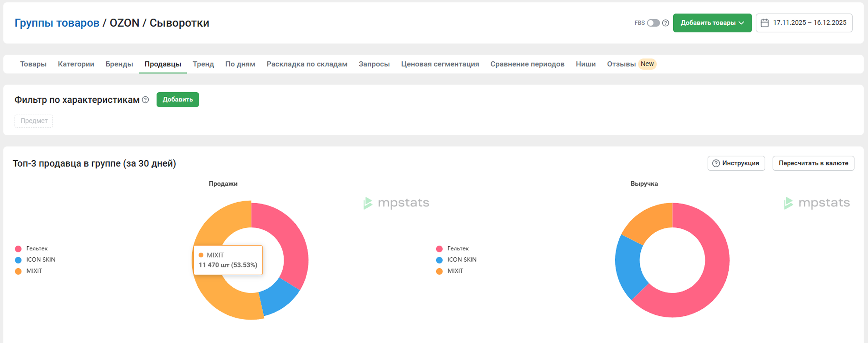Click question icon in Инструкция button
Screen dimensions: 868x343
pyautogui.click(x=716, y=163)
